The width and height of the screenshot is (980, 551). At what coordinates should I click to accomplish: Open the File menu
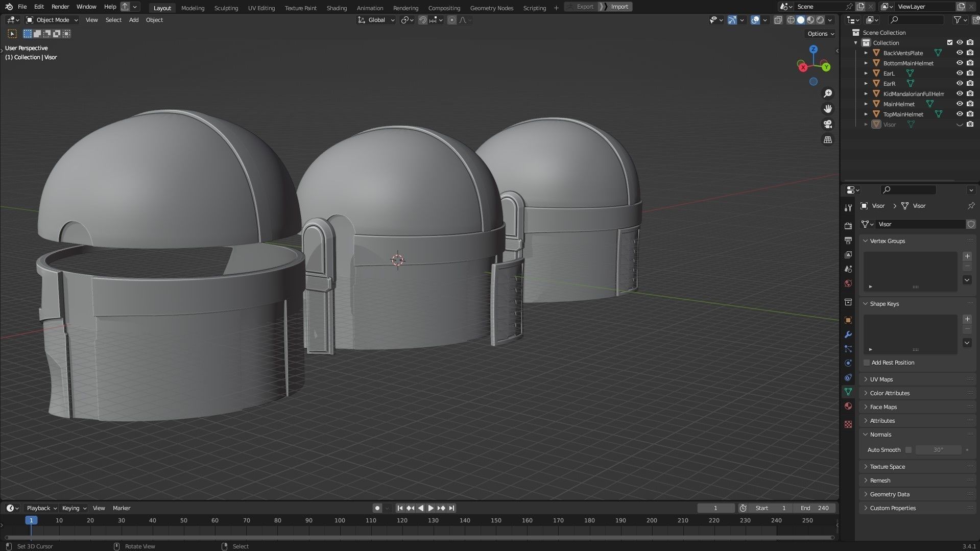click(x=22, y=7)
